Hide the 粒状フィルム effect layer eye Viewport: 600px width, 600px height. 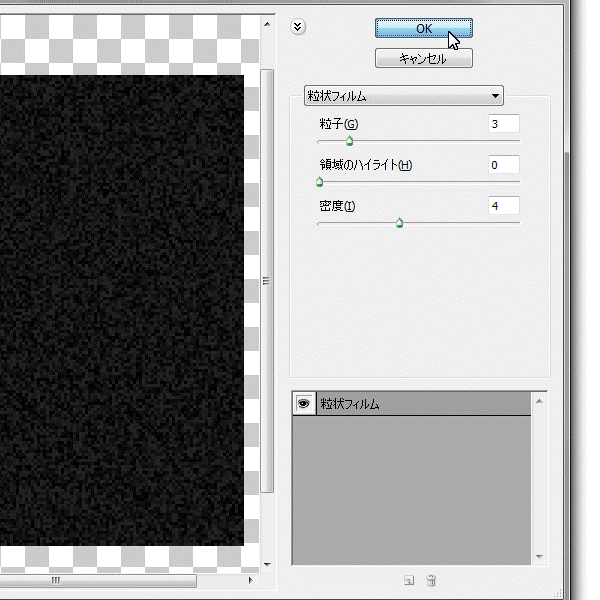(x=304, y=404)
